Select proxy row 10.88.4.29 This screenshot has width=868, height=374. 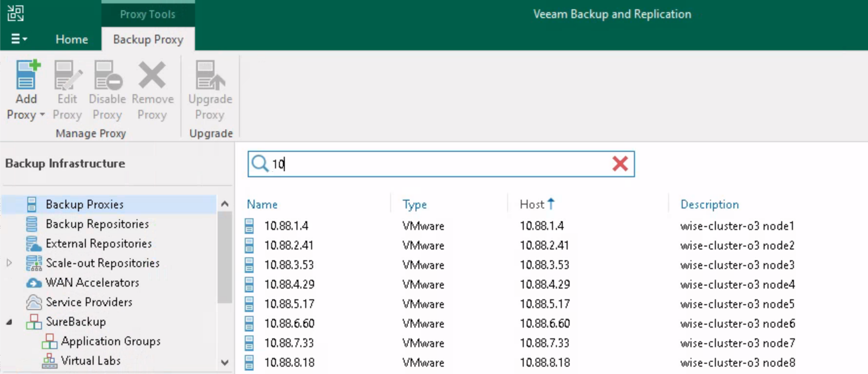[x=555, y=284]
